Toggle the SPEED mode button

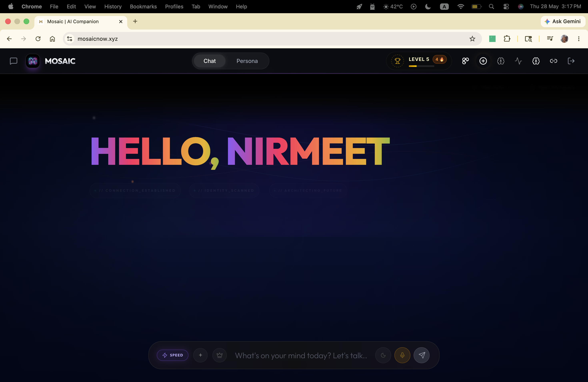pyautogui.click(x=172, y=355)
